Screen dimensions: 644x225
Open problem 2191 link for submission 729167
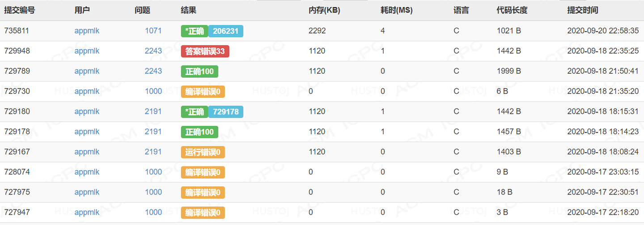153,152
